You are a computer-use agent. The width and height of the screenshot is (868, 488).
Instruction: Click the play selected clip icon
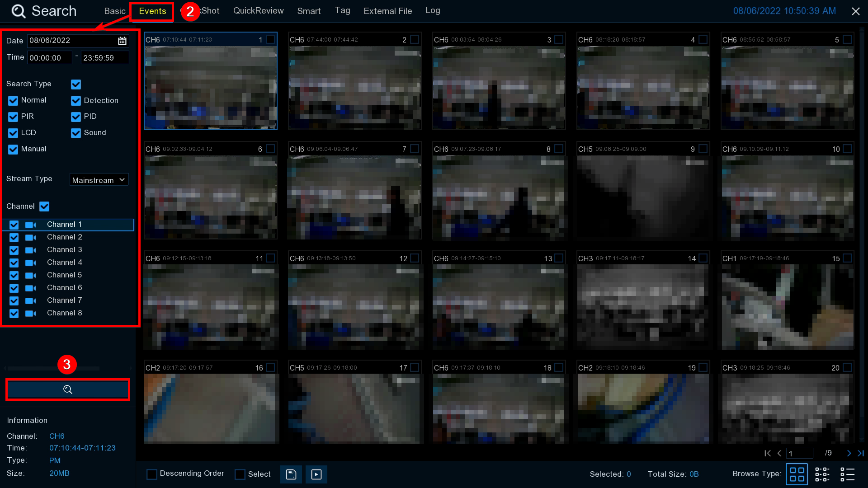point(316,474)
